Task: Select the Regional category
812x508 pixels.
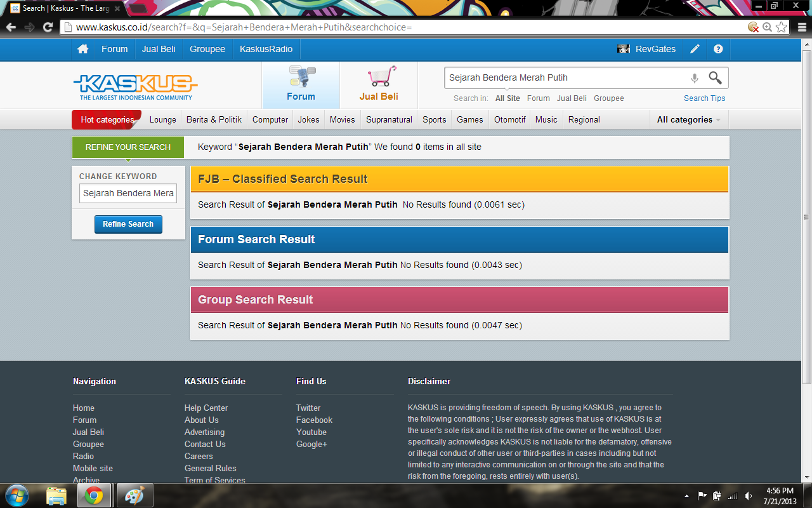Action: pyautogui.click(x=584, y=119)
